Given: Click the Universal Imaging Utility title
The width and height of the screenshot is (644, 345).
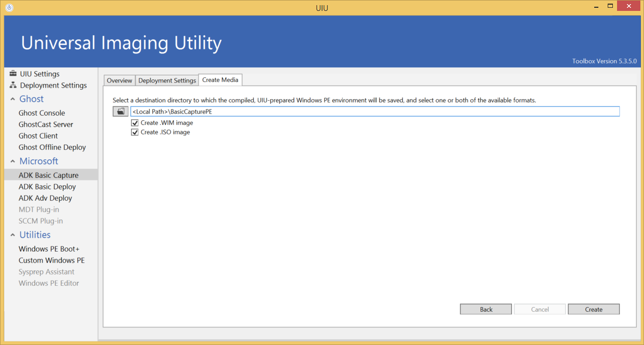Looking at the screenshot, I should click(121, 43).
